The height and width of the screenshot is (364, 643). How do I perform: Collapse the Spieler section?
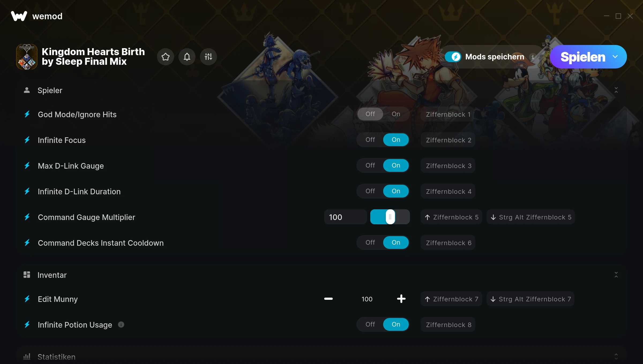click(x=616, y=90)
